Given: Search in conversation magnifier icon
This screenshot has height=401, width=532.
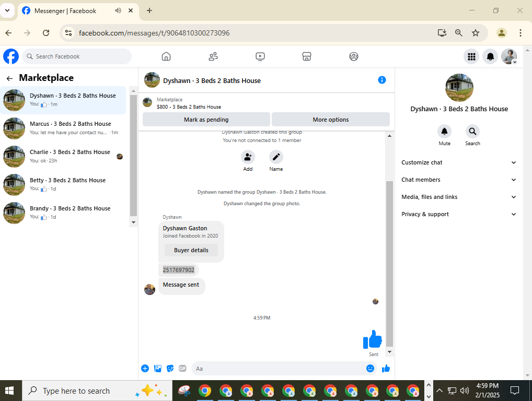Looking at the screenshot, I should click(x=472, y=131).
